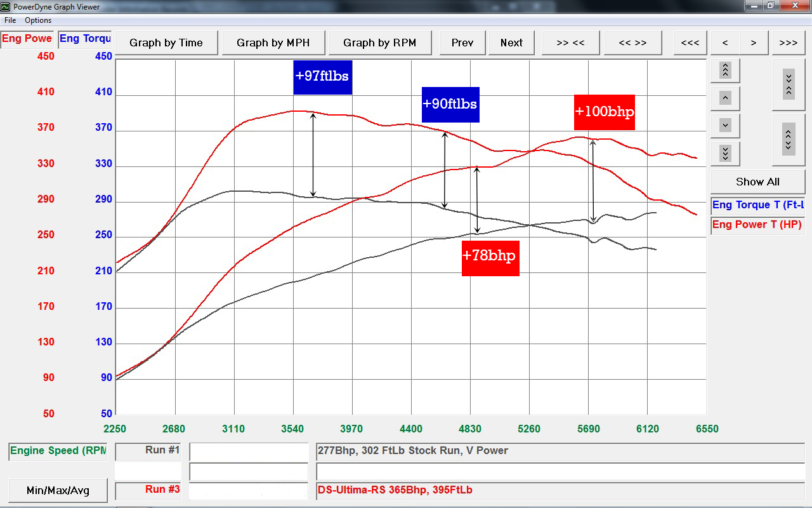812x508 pixels.
Task: Click the blue 450 torque axis value
Action: coord(103,56)
